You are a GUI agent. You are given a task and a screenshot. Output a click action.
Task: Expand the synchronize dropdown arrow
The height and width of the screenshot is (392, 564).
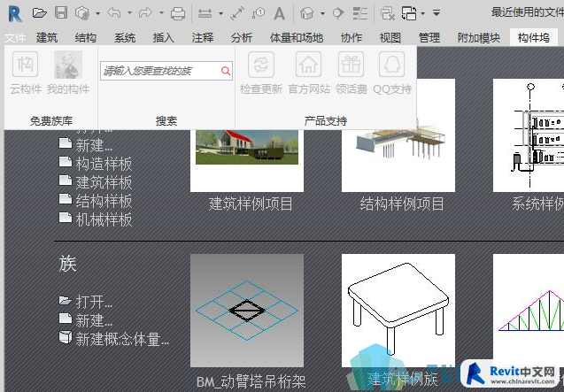point(97,13)
